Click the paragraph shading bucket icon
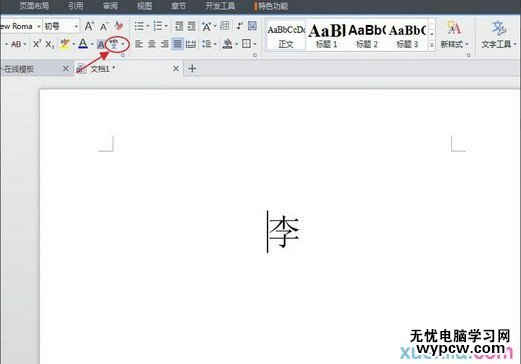 (x=228, y=44)
